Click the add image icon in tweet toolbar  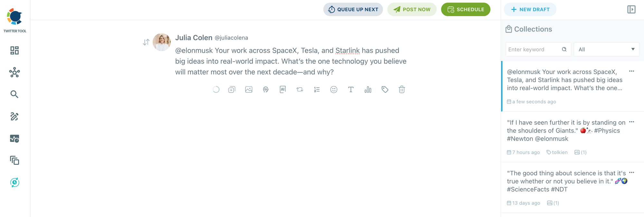[x=249, y=90]
